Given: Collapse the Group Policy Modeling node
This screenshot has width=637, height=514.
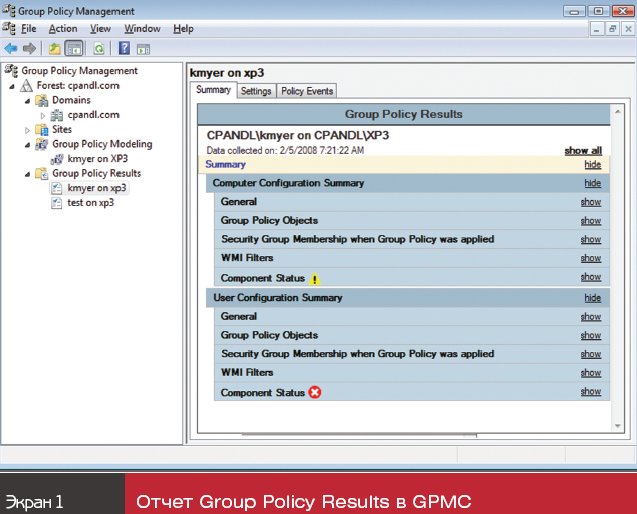Looking at the screenshot, I should tap(27, 144).
